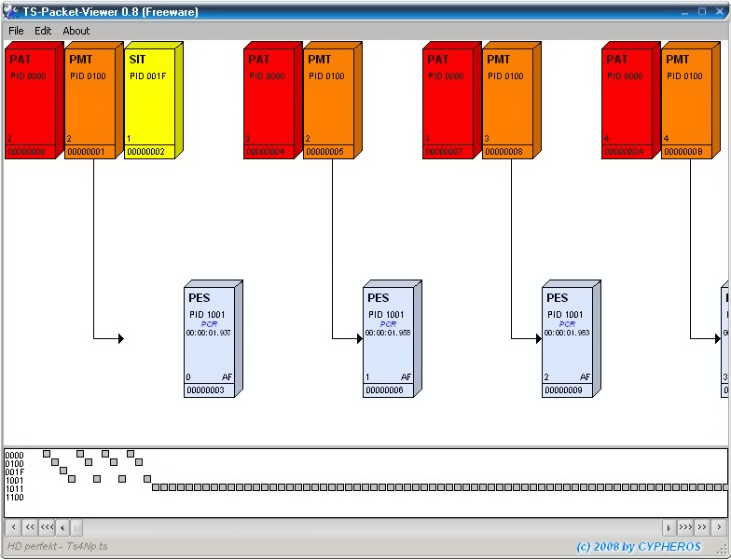Click the PID label 1100 in overview
This screenshot has width=731, height=560.
[15, 498]
